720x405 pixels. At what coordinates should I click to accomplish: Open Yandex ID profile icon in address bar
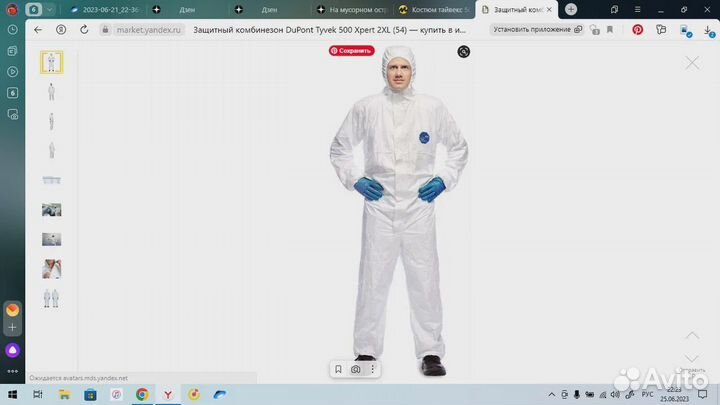pos(61,30)
